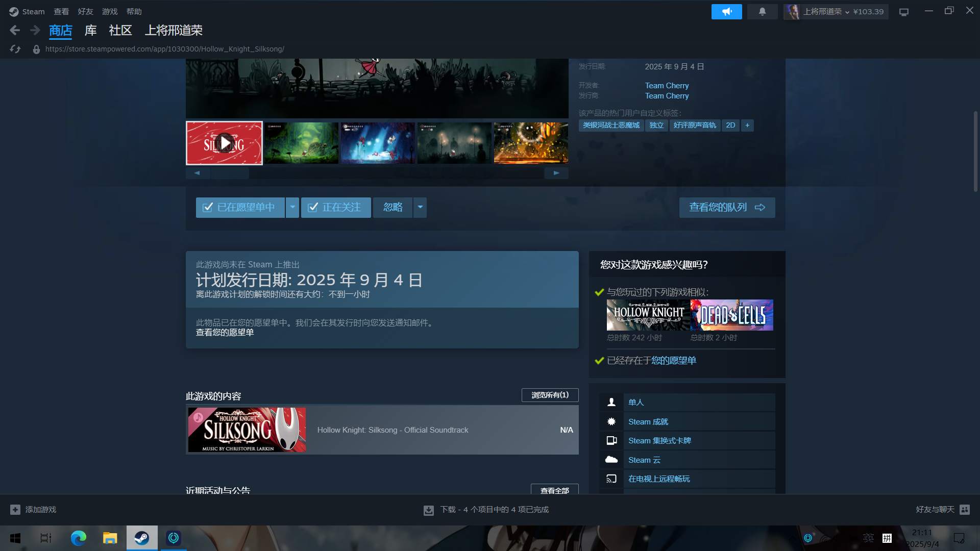The width and height of the screenshot is (980, 551).
Task: Open the Dead Cells similar game image
Action: pos(732,315)
